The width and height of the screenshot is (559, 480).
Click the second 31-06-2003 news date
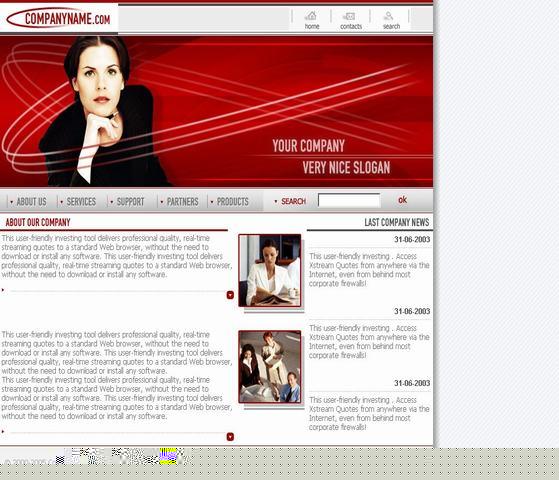point(412,311)
